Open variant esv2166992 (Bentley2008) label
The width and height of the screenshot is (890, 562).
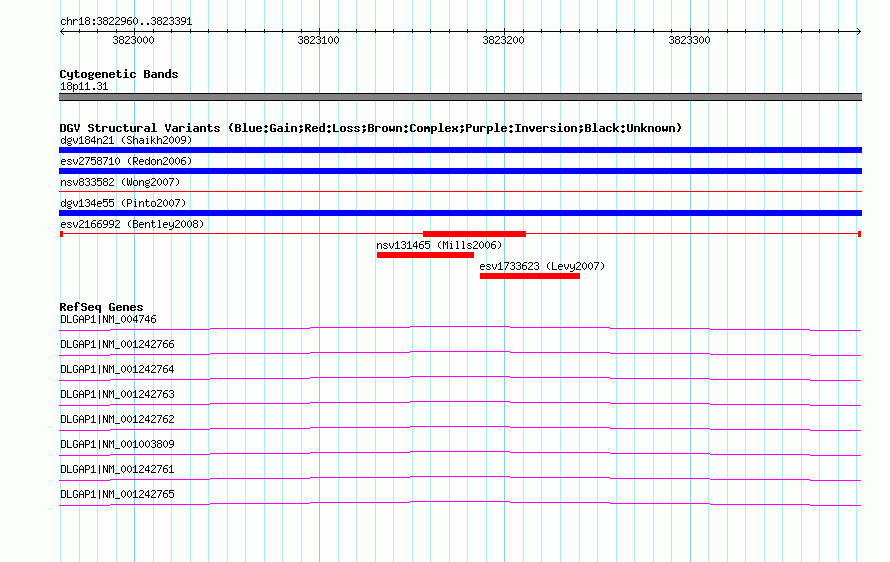click(132, 224)
